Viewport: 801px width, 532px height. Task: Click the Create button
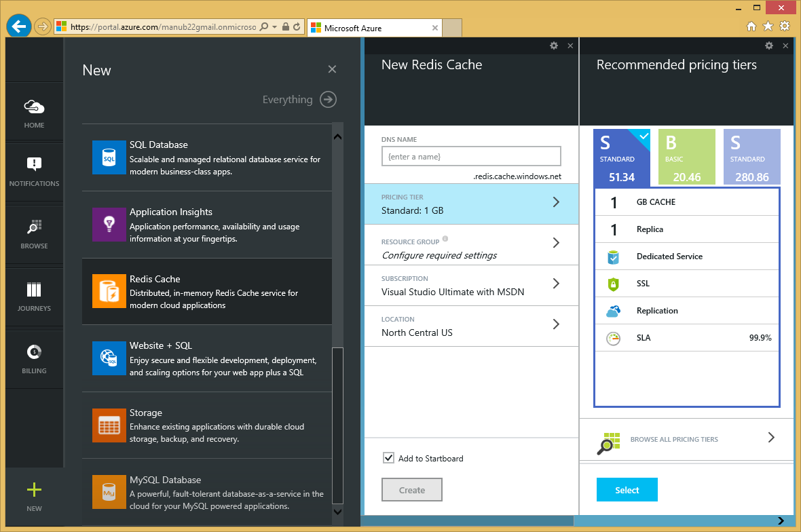click(x=412, y=490)
